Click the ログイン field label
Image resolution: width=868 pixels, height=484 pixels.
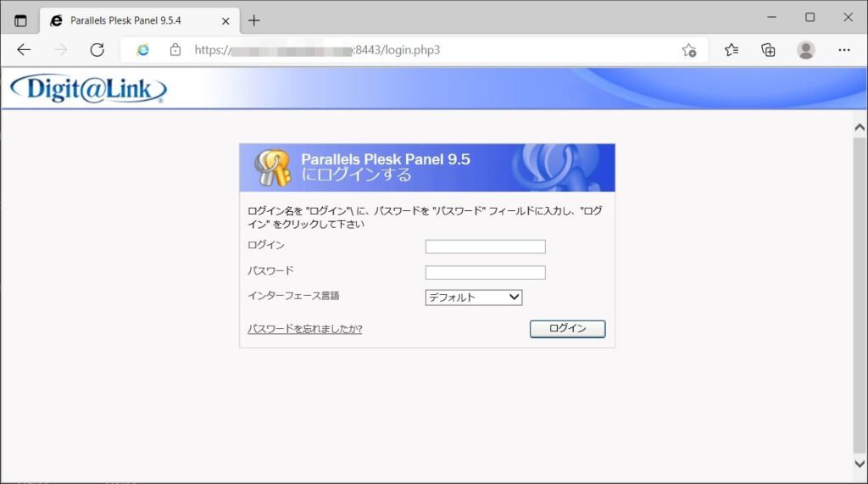point(265,245)
